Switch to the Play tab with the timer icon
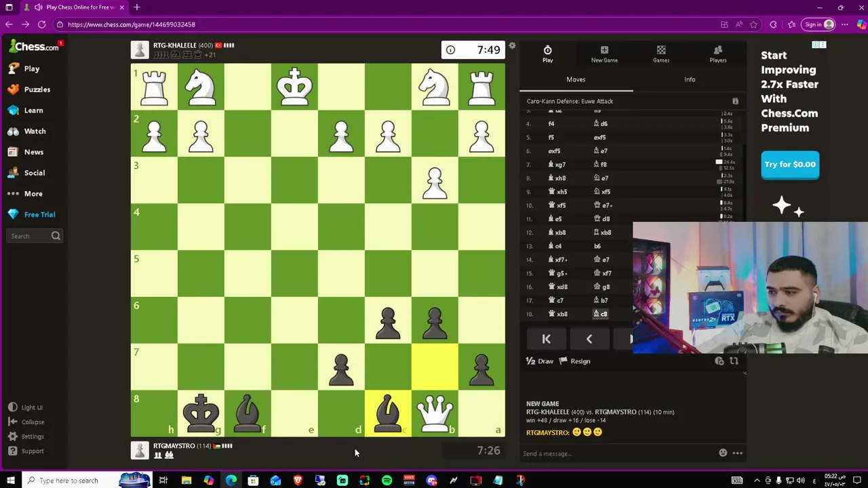Image resolution: width=868 pixels, height=488 pixels. (547, 54)
